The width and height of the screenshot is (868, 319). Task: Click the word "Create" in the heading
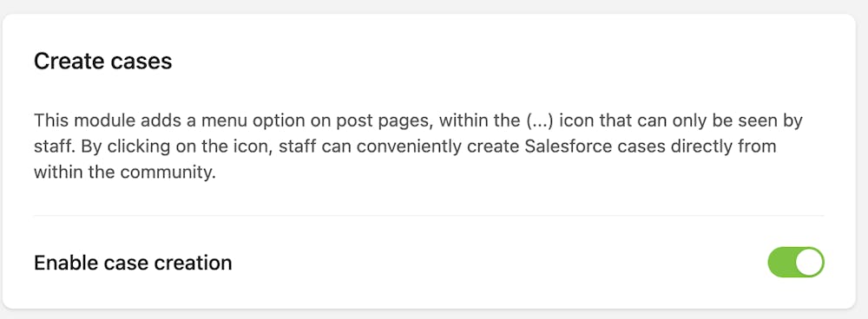(x=69, y=62)
